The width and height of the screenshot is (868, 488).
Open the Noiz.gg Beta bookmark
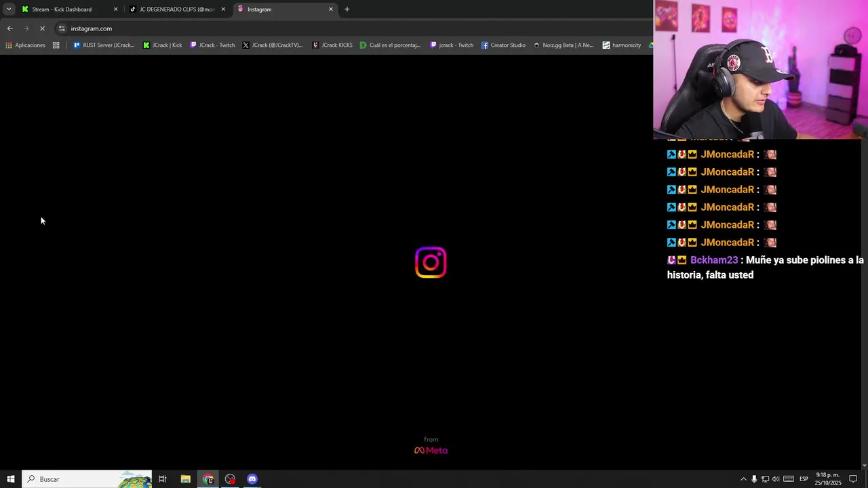(x=564, y=45)
